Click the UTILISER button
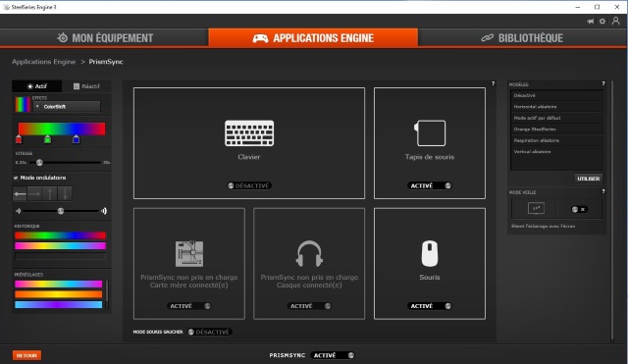This screenshot has width=628, height=364. point(589,179)
